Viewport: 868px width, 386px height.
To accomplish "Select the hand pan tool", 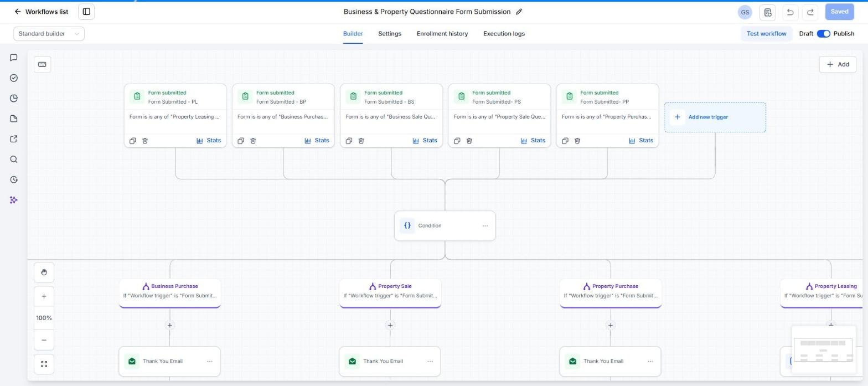I will [x=44, y=272].
